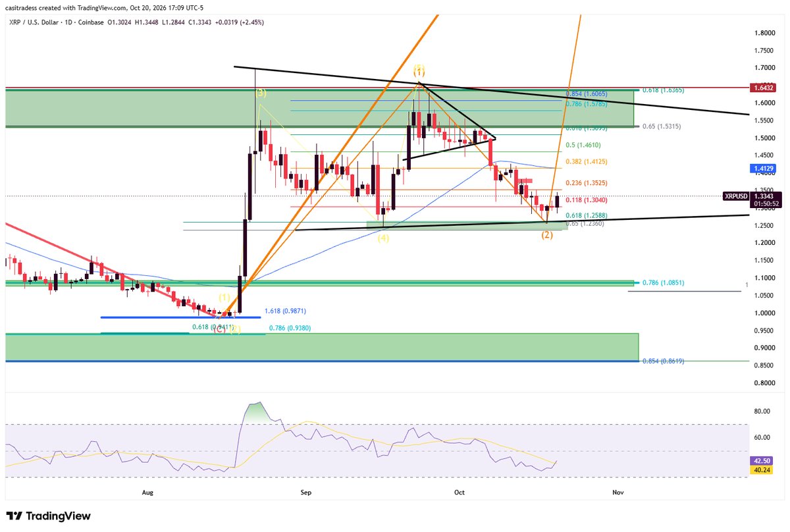Click the 1.5000 price axis label

765,138
